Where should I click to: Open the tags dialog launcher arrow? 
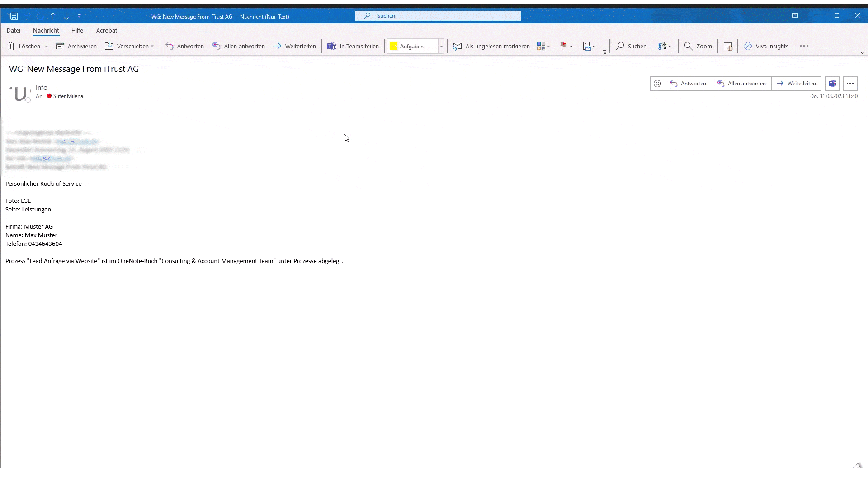[604, 52]
